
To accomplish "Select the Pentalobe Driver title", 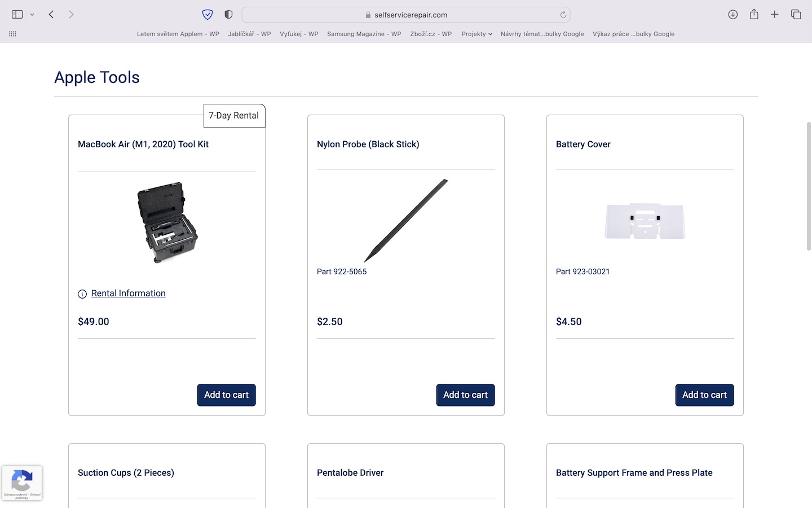I will 350,473.
